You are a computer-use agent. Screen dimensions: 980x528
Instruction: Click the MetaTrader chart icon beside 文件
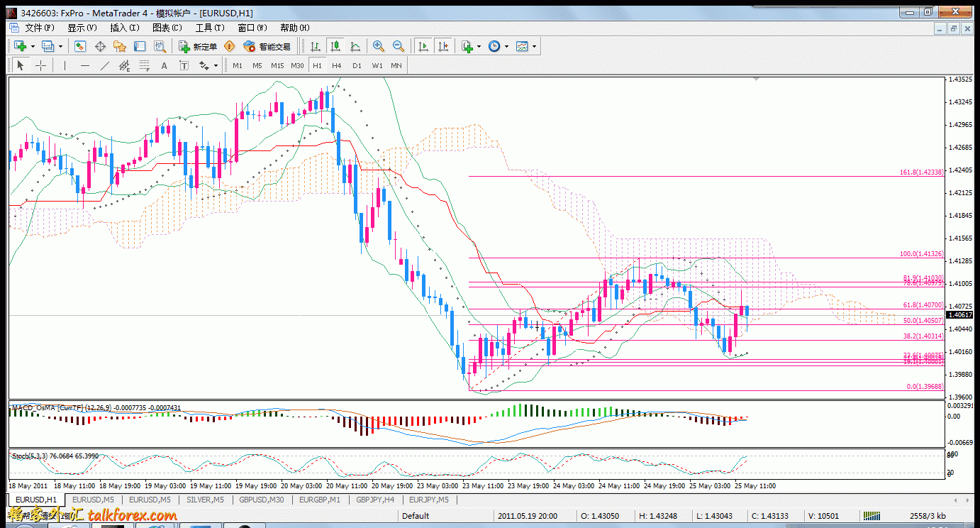[13, 28]
